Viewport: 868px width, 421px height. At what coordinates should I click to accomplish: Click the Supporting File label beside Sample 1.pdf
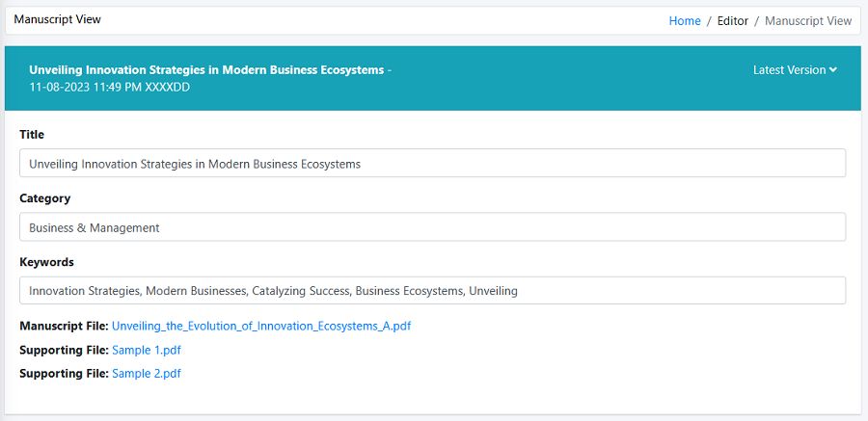tap(65, 350)
